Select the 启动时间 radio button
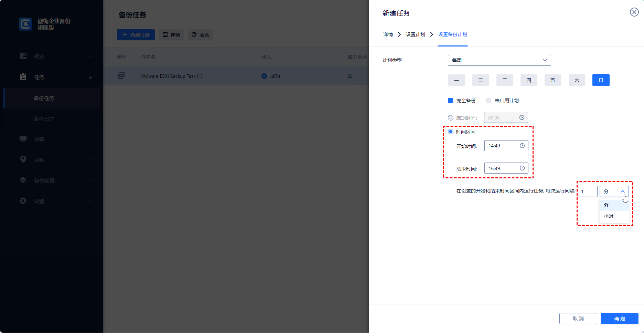This screenshot has height=333, width=644. [x=451, y=118]
